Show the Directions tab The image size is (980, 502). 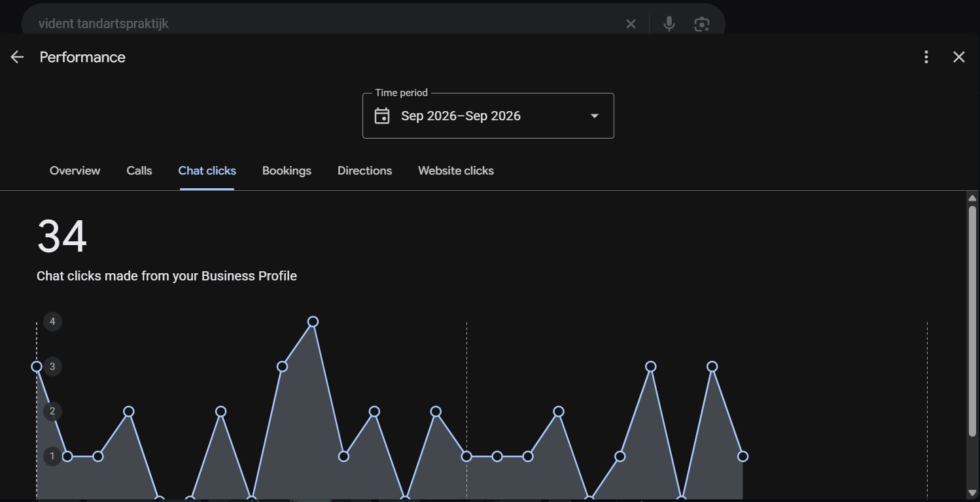point(365,171)
